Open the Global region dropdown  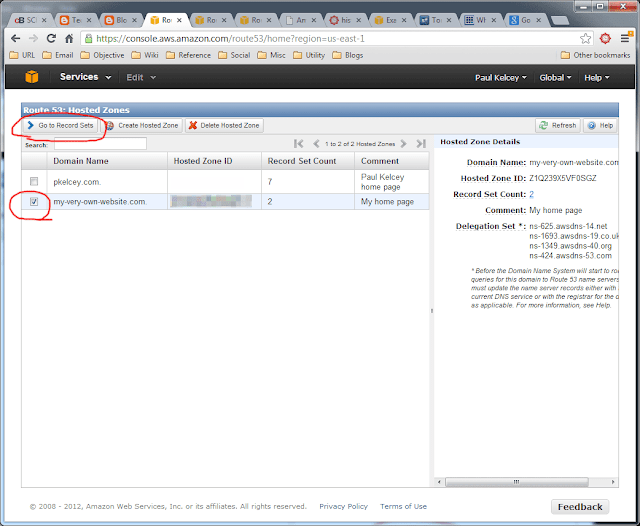tap(555, 78)
